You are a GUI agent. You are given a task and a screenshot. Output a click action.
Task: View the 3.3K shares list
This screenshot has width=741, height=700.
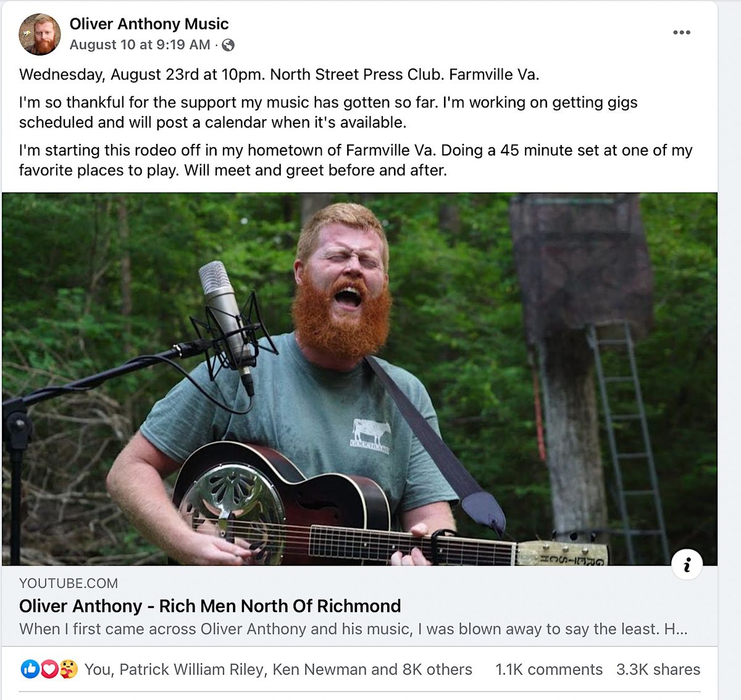point(658,670)
